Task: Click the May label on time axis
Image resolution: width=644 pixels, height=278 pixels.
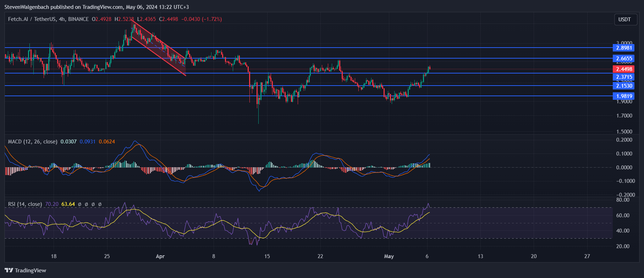Action: point(389,256)
